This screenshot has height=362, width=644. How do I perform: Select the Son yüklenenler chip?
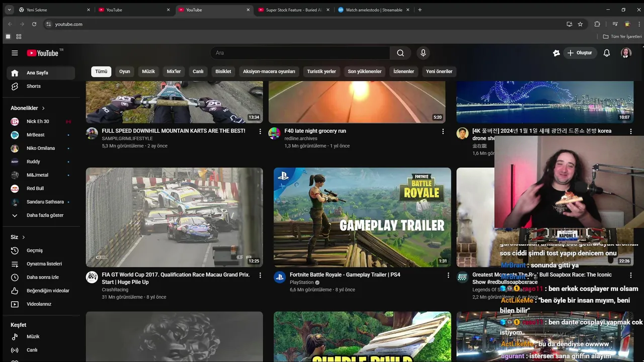[365, 71]
